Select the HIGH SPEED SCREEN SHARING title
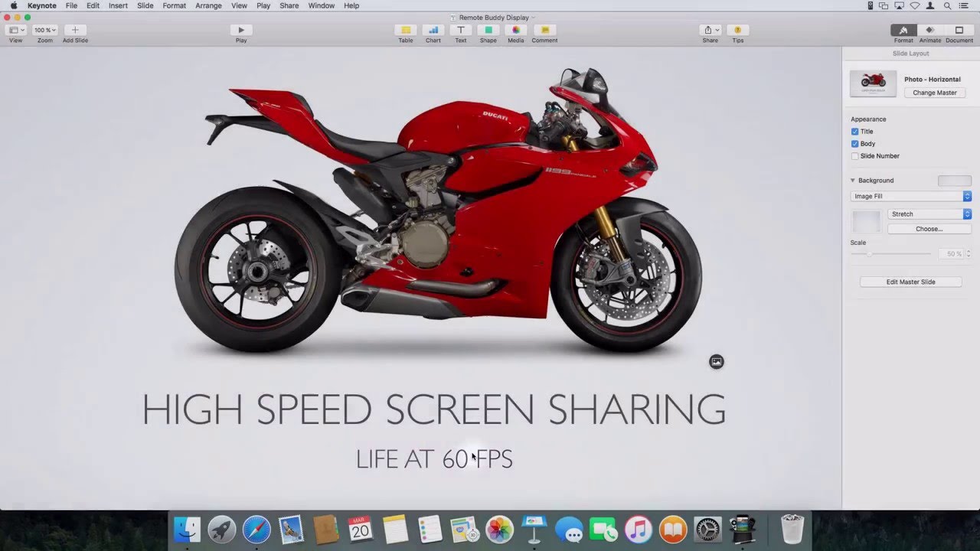The height and width of the screenshot is (551, 980). (434, 409)
